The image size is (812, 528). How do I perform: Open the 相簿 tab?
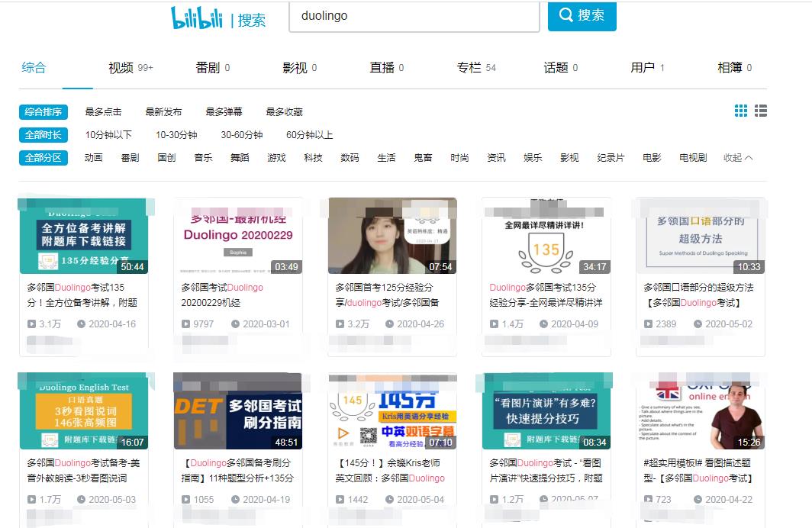(x=735, y=68)
